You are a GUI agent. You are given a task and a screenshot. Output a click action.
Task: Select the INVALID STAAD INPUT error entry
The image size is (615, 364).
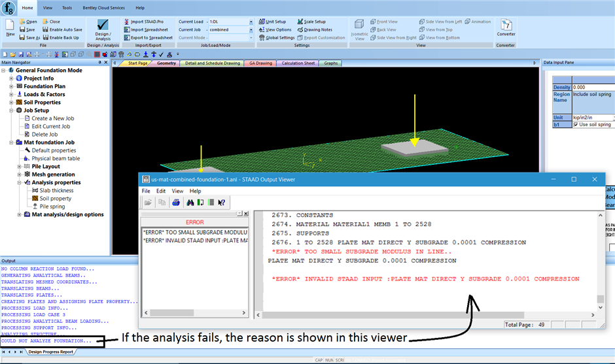[195, 240]
